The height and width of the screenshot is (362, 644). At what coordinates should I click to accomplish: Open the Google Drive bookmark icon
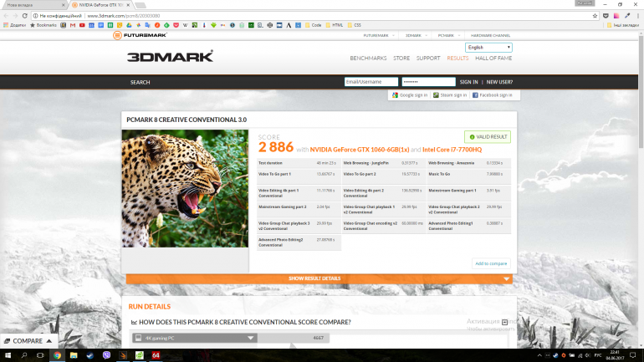[129, 25]
